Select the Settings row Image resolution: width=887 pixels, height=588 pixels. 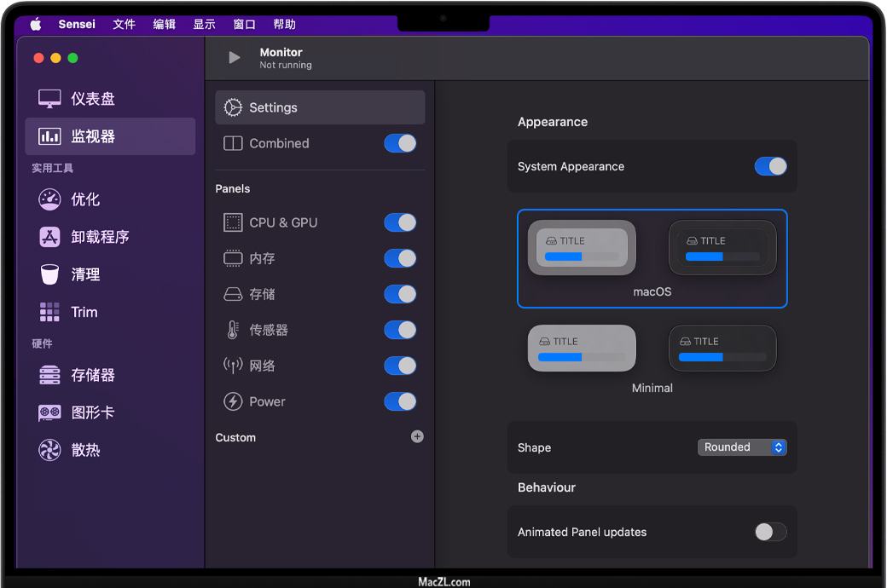pos(320,107)
